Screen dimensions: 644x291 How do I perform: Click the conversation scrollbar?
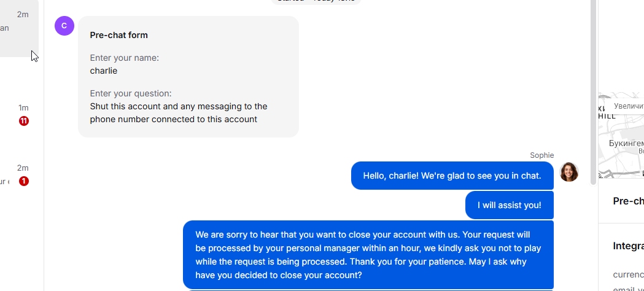pos(593,92)
